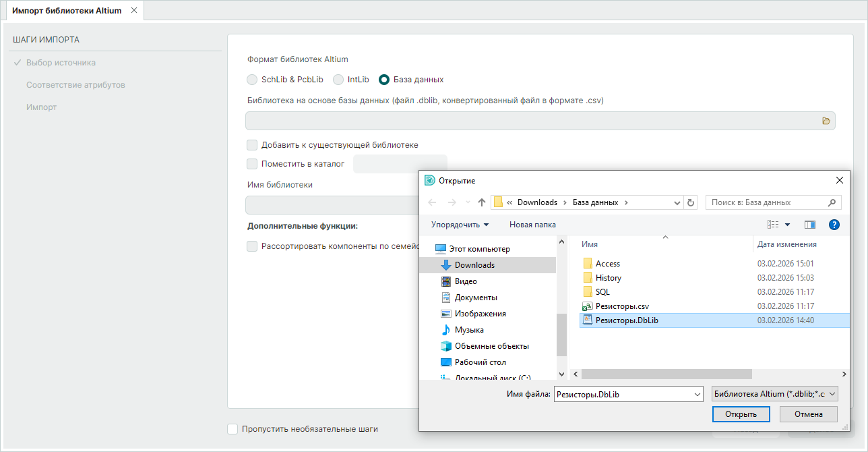Click the up-one-level arrow in file dialog
The image size is (868, 452).
[482, 202]
